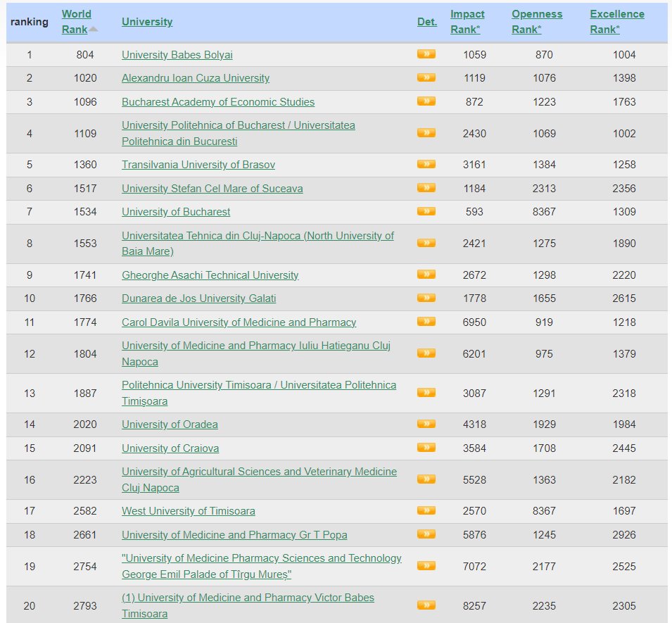Sort by Openness Rank column header
This screenshot has width=672, height=623.
click(537, 21)
